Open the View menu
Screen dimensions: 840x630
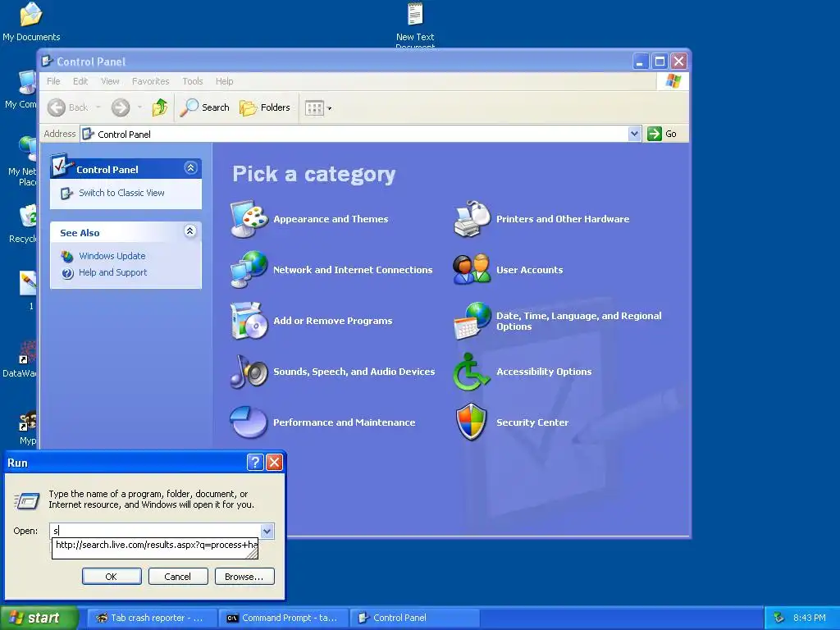(111, 81)
